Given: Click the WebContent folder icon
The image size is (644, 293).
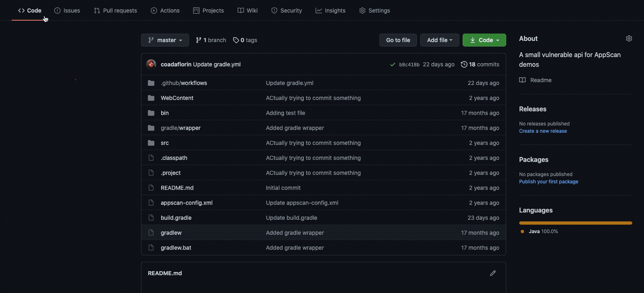Looking at the screenshot, I should pyautogui.click(x=151, y=98).
